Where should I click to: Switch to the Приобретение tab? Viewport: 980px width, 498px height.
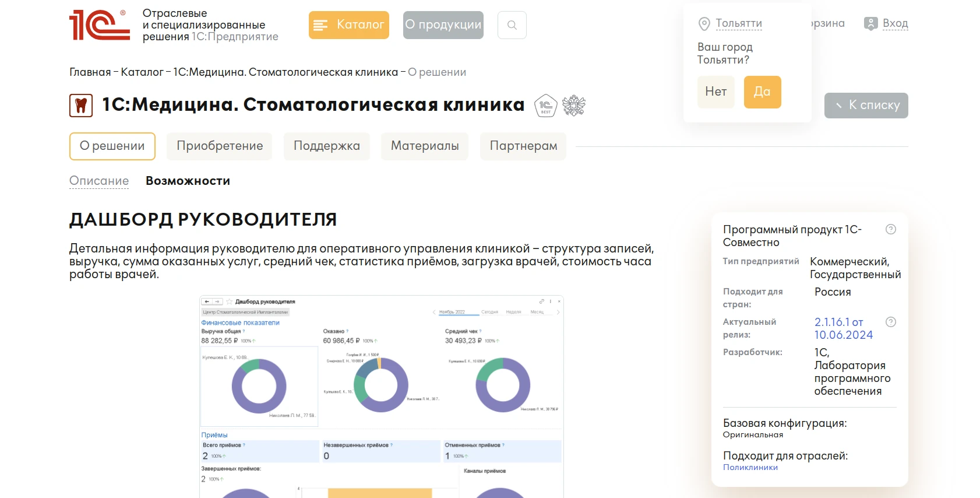click(220, 146)
